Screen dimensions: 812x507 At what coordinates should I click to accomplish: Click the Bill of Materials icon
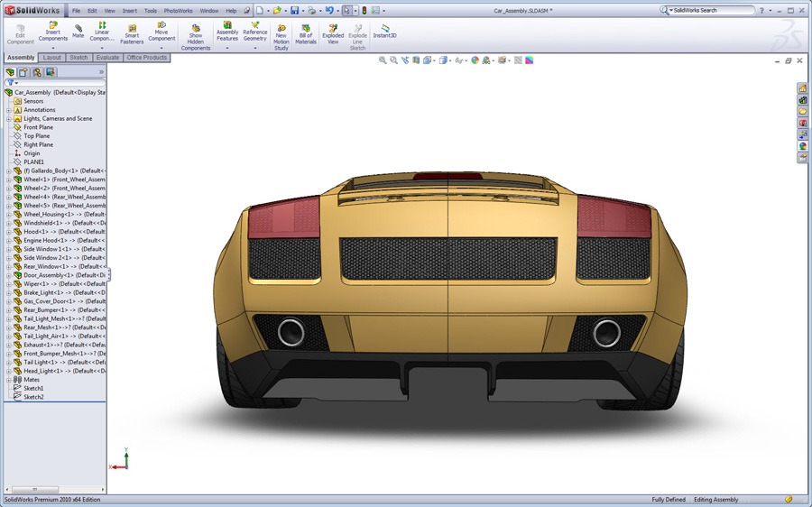click(x=306, y=32)
